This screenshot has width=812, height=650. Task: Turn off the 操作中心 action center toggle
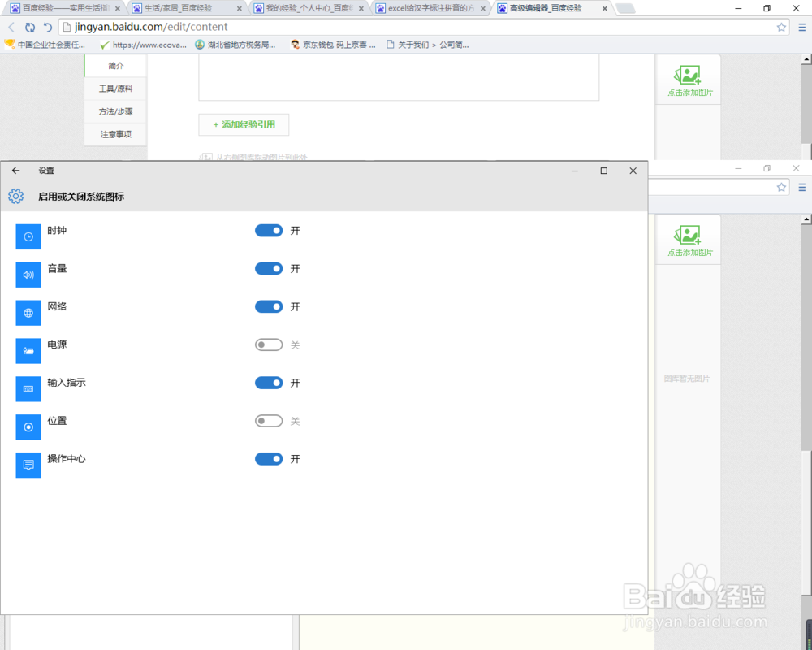coord(269,459)
